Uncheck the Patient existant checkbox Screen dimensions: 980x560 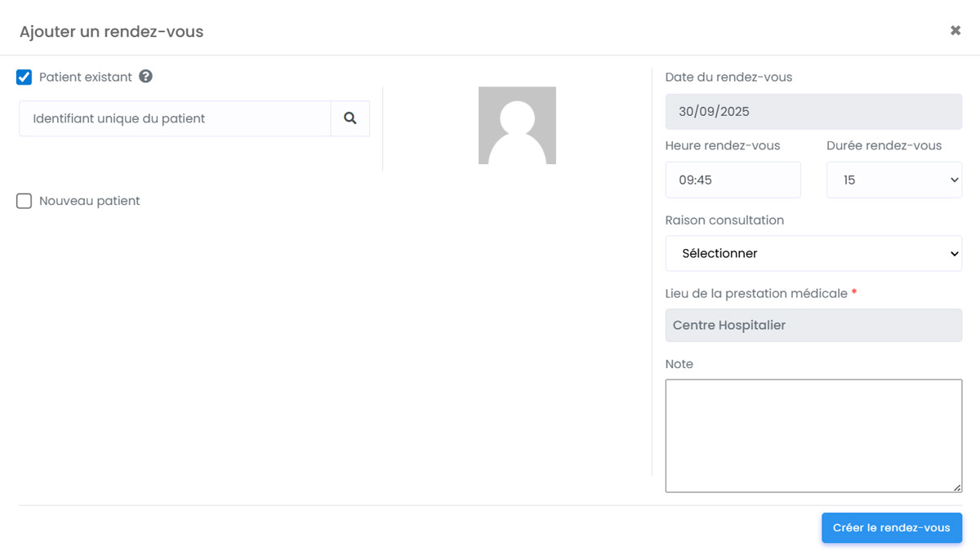coord(24,78)
